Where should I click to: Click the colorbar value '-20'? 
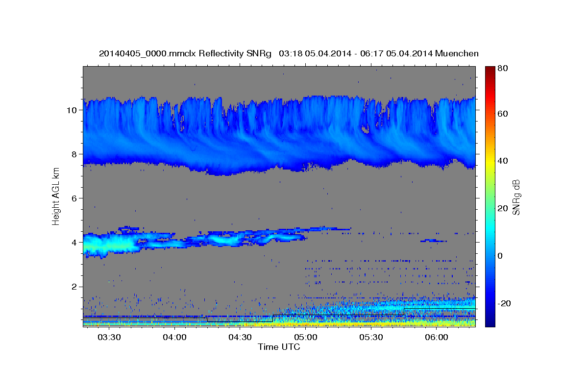click(x=504, y=303)
